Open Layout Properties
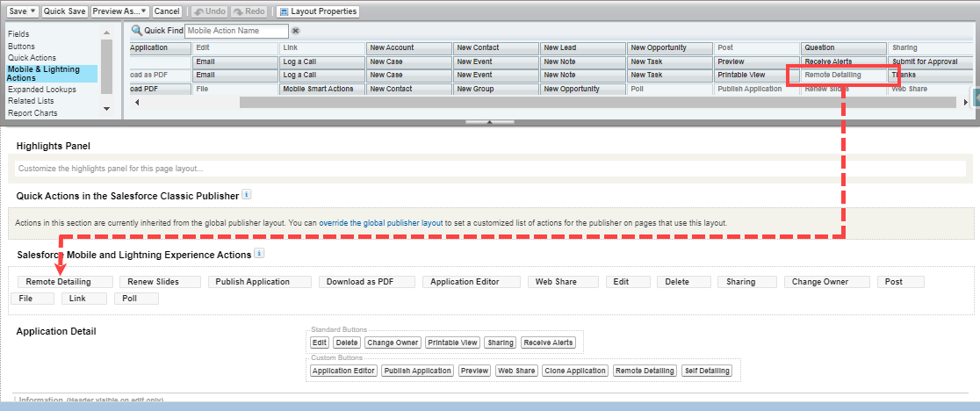Viewport: 980px width, 411px height. (x=318, y=11)
